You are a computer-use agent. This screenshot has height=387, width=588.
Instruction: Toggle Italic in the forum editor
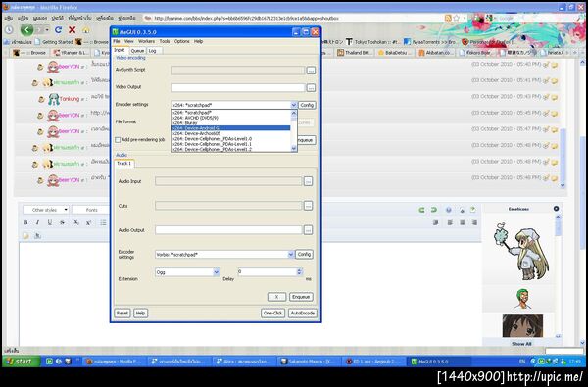pos(37,222)
